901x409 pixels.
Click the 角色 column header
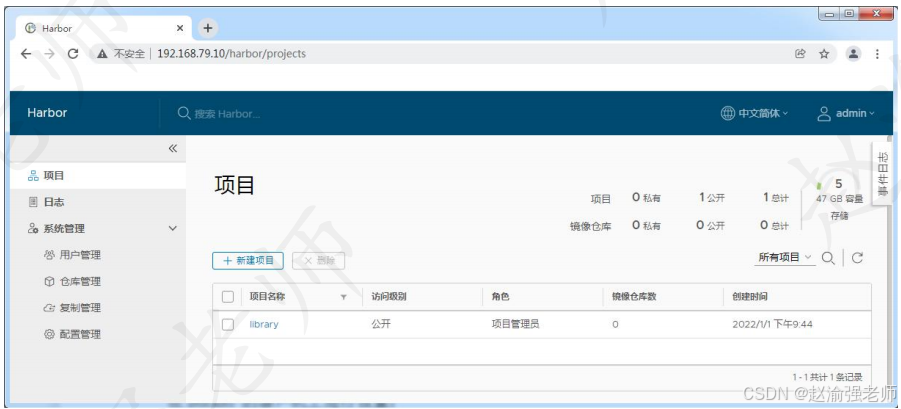[x=500, y=297]
